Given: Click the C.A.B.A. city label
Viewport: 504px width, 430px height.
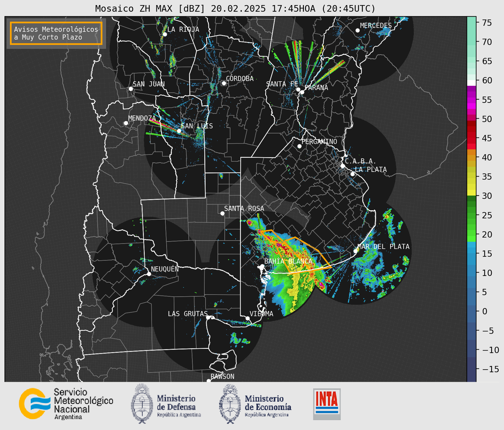Looking at the screenshot, I should 361,161.
